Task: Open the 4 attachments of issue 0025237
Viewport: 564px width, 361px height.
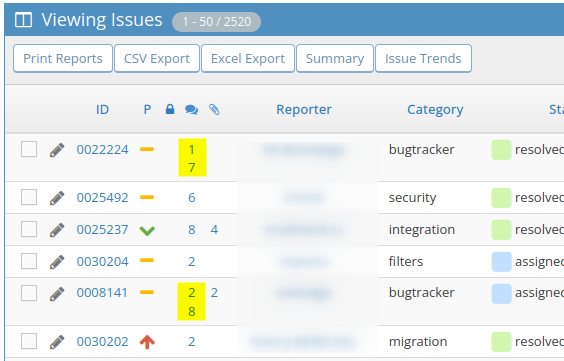Action: 214,229
